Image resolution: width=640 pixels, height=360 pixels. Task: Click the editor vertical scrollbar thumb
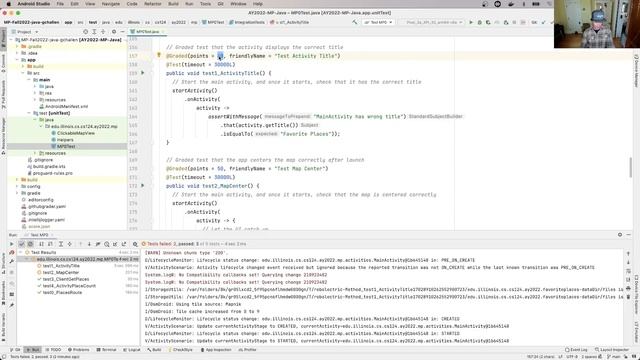pyautogui.click(x=631, y=167)
